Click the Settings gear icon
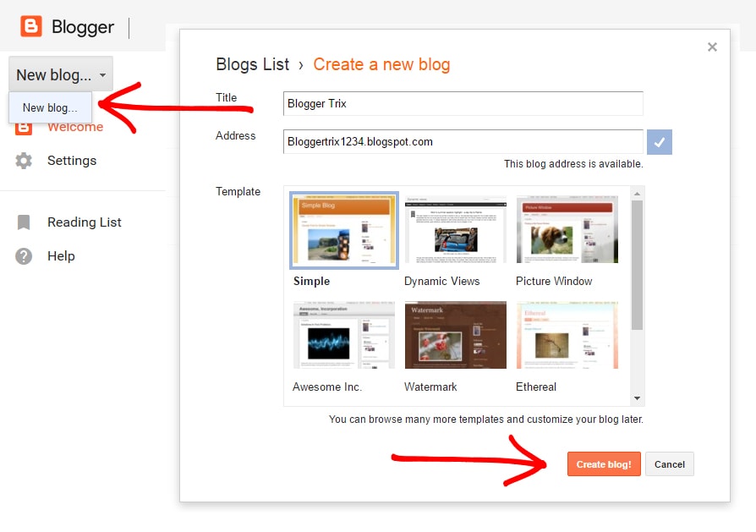The height and width of the screenshot is (532, 756). point(24,161)
